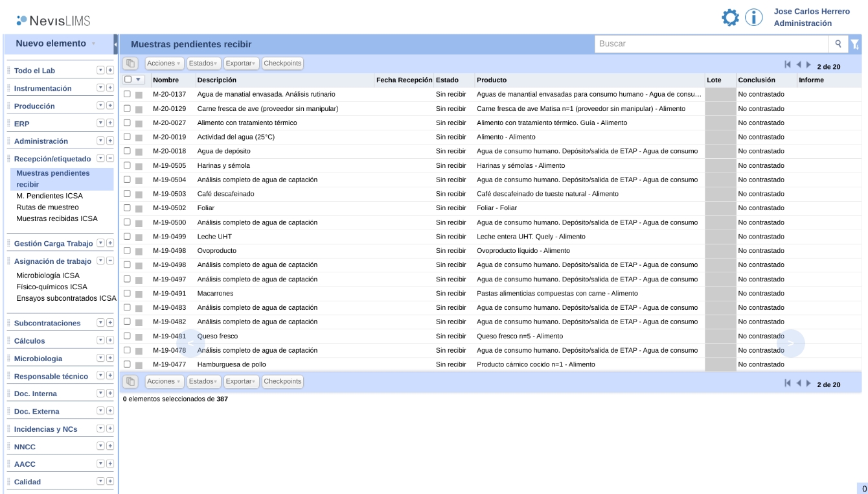Click the bottom Checkpoints button

point(283,381)
